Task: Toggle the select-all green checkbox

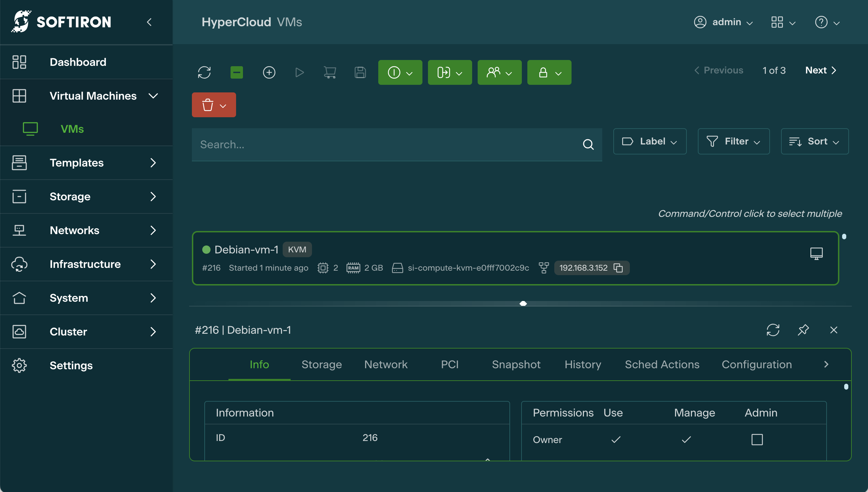Action: tap(236, 72)
